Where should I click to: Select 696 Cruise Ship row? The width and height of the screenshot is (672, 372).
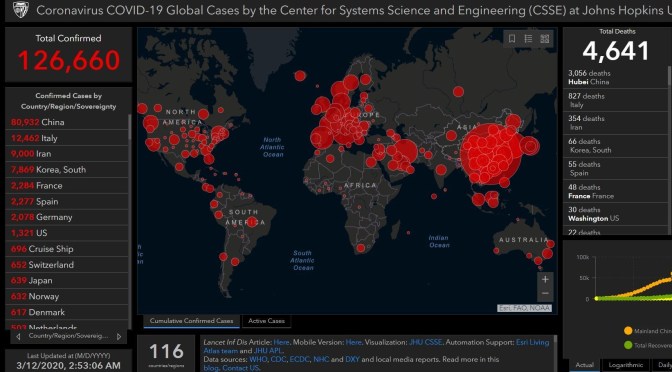point(67,249)
